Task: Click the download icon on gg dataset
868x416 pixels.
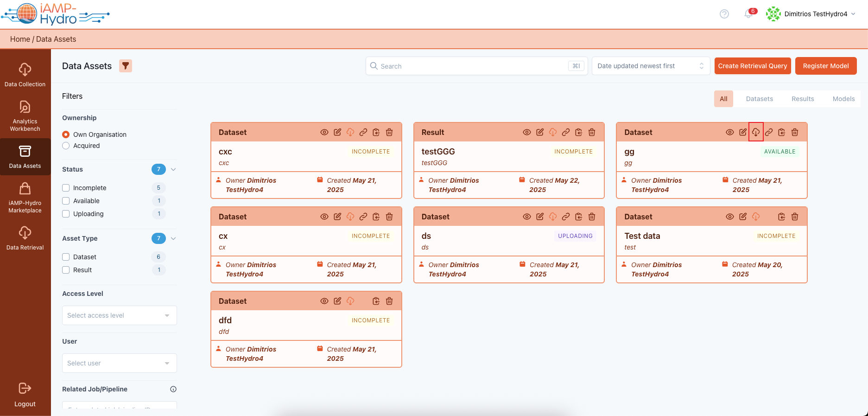Action: [755, 132]
